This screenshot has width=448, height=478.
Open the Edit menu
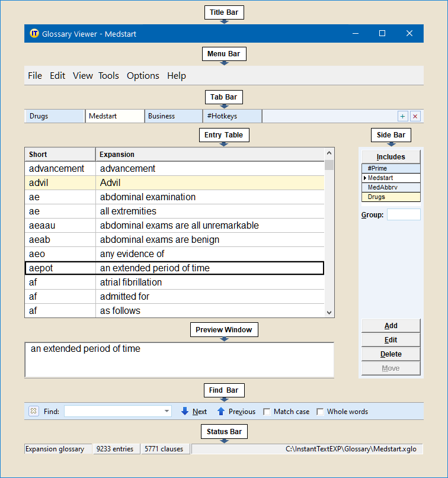(x=57, y=76)
